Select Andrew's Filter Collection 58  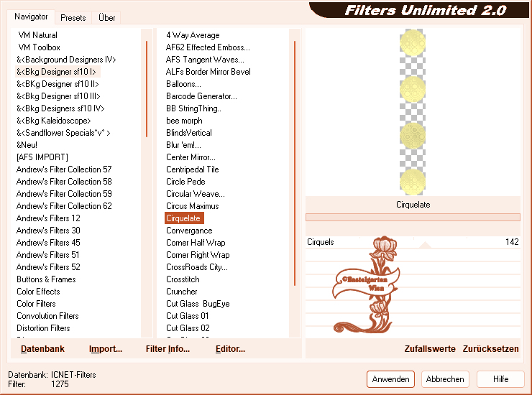tap(64, 182)
